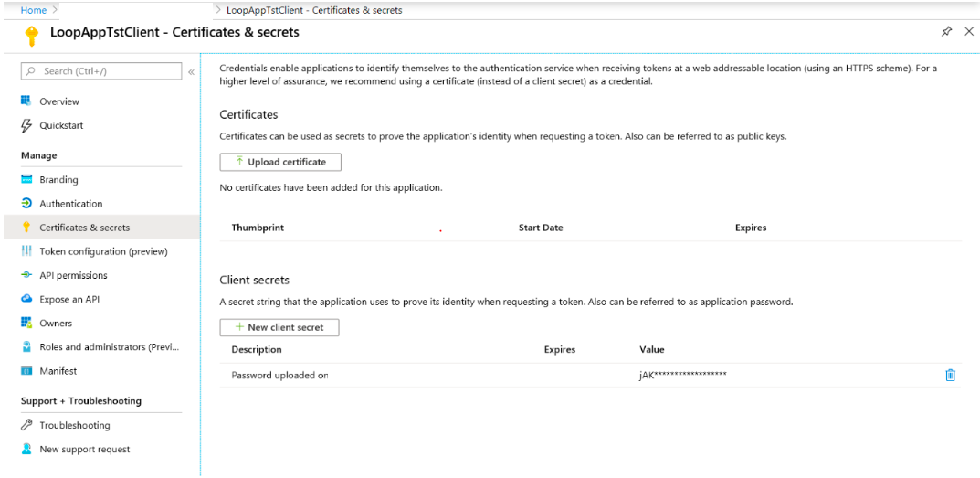The image size is (980, 478).
Task: Open the Owners page
Action: tap(56, 323)
